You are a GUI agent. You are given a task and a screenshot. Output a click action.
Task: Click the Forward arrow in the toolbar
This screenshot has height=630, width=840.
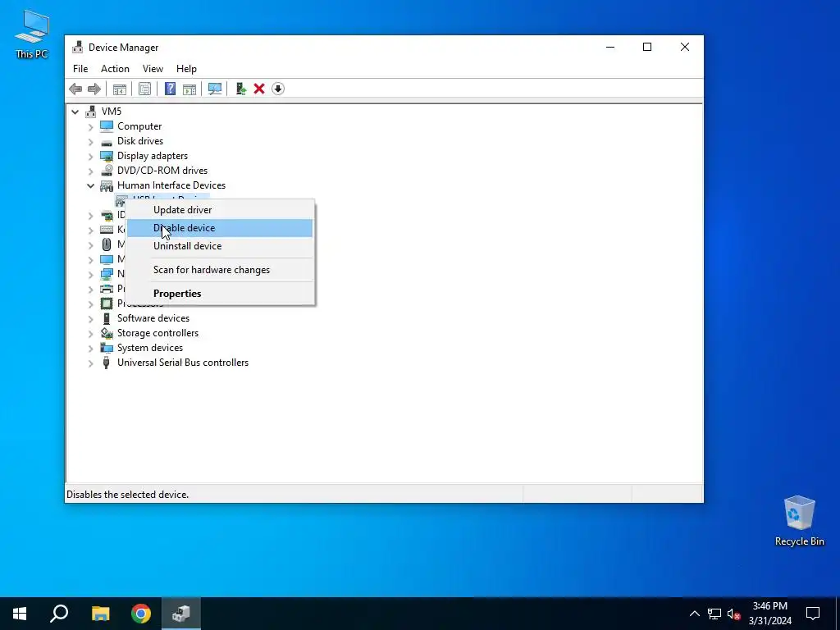[x=94, y=89]
